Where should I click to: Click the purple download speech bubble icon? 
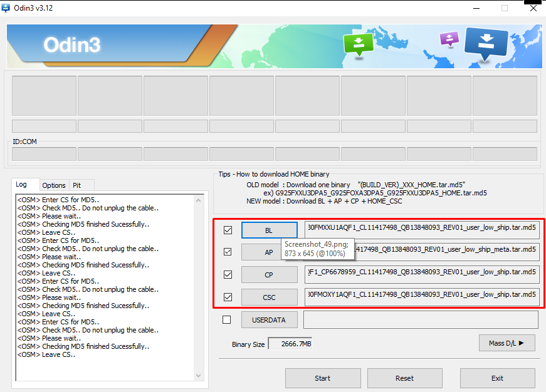coord(449,39)
